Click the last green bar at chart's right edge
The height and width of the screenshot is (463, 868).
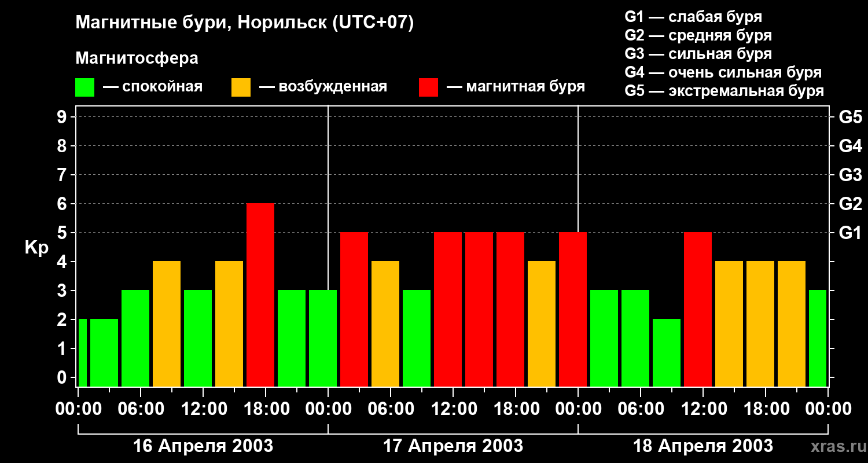(x=818, y=339)
